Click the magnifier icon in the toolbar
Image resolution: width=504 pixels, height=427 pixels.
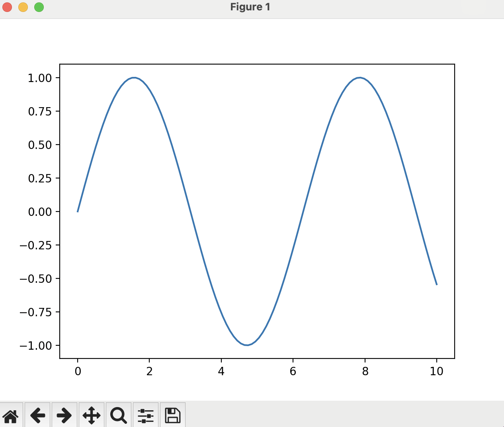[x=118, y=415]
